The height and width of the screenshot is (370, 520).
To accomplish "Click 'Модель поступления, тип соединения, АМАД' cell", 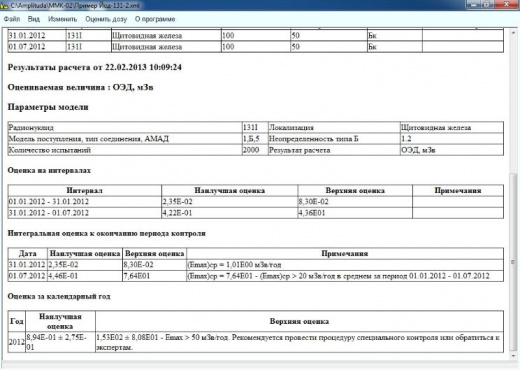I will click(x=125, y=139).
